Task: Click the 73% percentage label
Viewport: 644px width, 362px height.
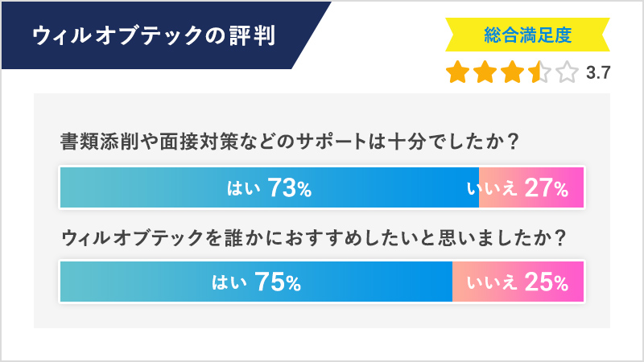Action: [x=290, y=188]
